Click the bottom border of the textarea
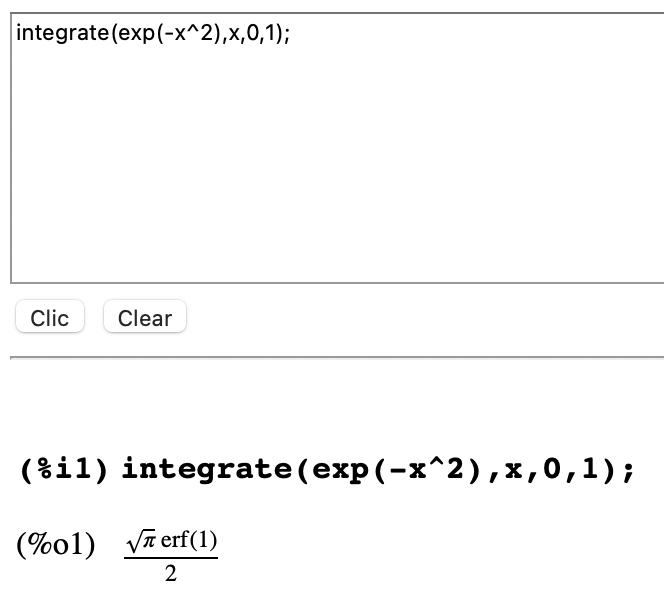 point(337,282)
